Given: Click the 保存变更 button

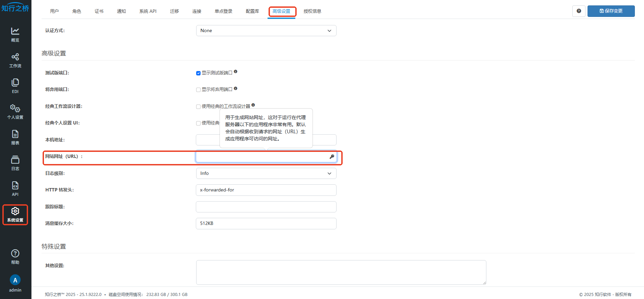Looking at the screenshot, I should click(611, 11).
